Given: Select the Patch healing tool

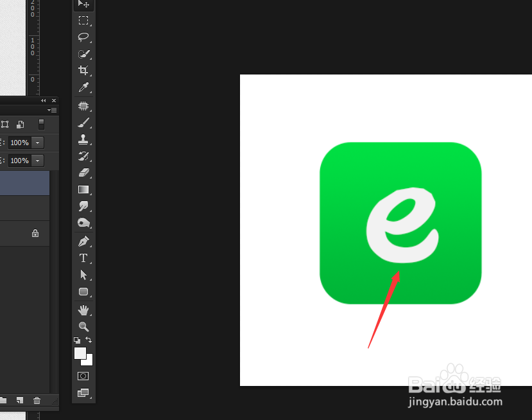Looking at the screenshot, I should coord(83,106).
